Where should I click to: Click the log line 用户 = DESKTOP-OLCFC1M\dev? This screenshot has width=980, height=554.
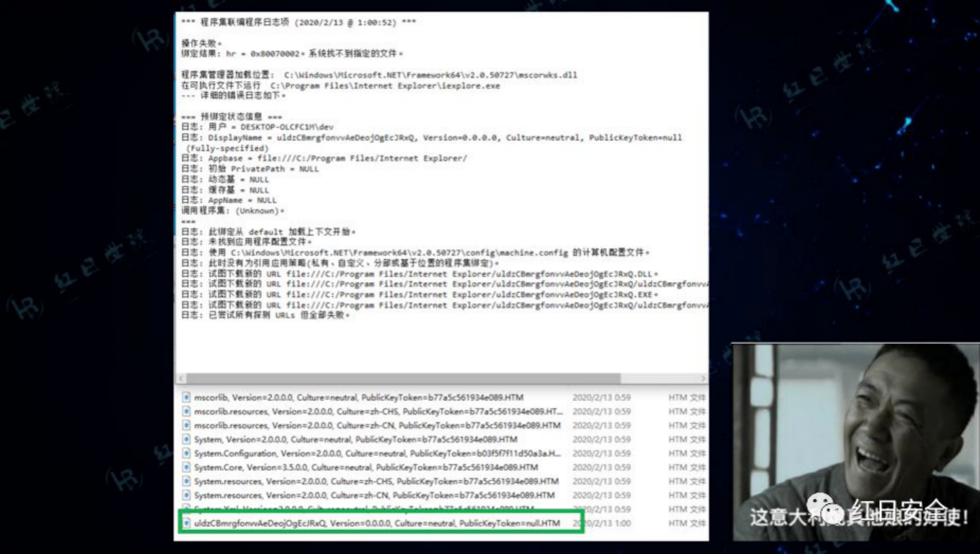[257, 127]
